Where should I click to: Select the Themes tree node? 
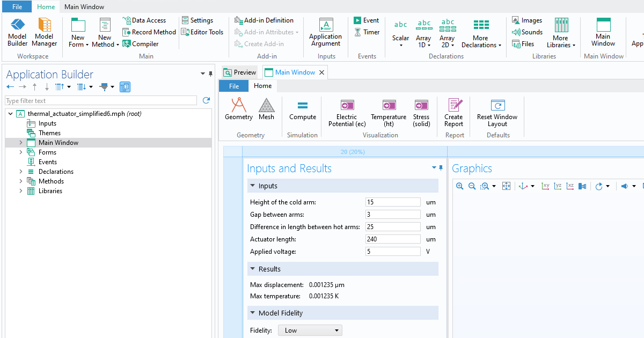49,133
